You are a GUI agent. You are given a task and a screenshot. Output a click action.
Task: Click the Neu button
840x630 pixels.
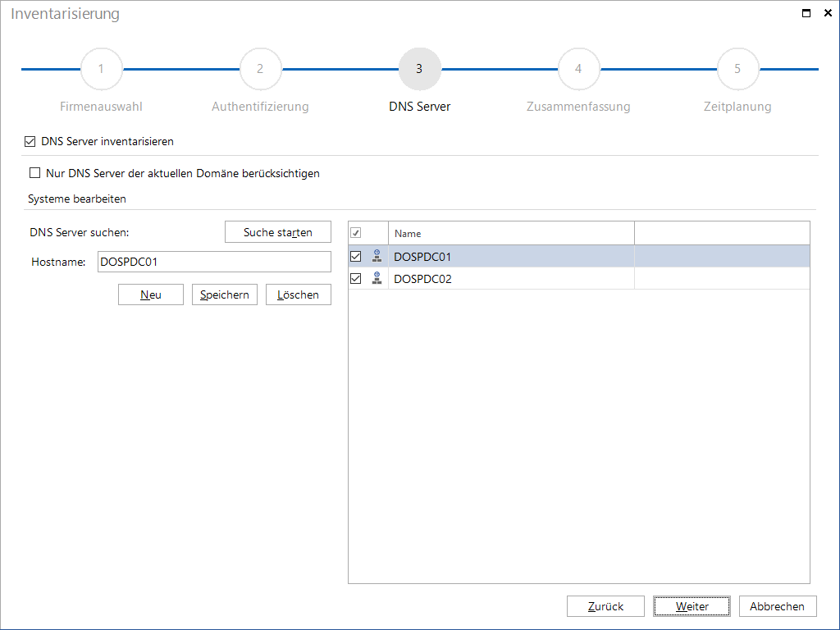(x=151, y=294)
